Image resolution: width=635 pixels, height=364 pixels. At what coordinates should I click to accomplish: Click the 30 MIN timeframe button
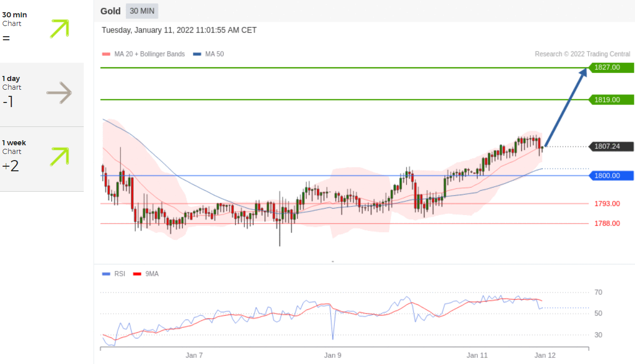coord(142,11)
